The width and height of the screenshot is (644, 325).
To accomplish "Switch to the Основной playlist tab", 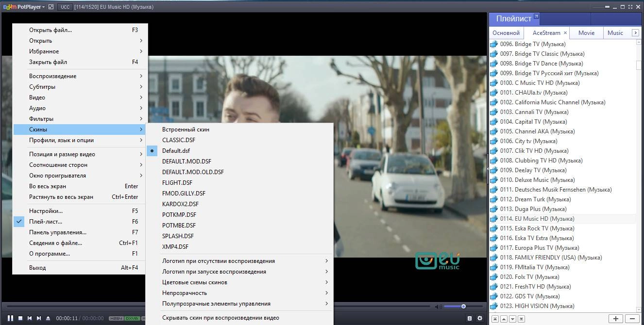I will coord(506,33).
